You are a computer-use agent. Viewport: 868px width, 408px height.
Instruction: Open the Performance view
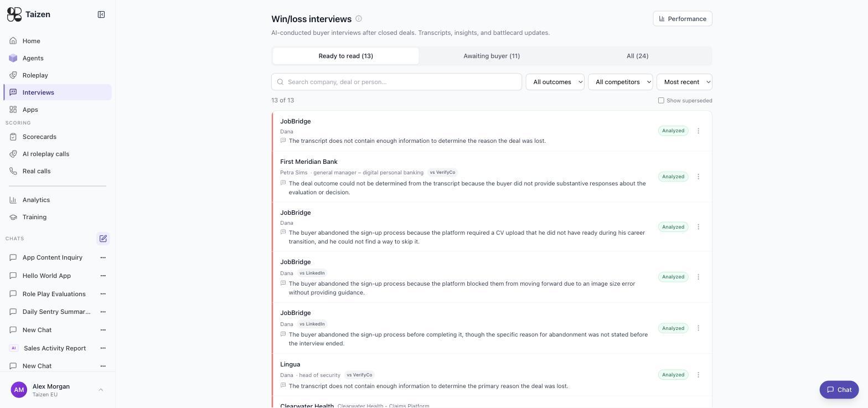[683, 19]
